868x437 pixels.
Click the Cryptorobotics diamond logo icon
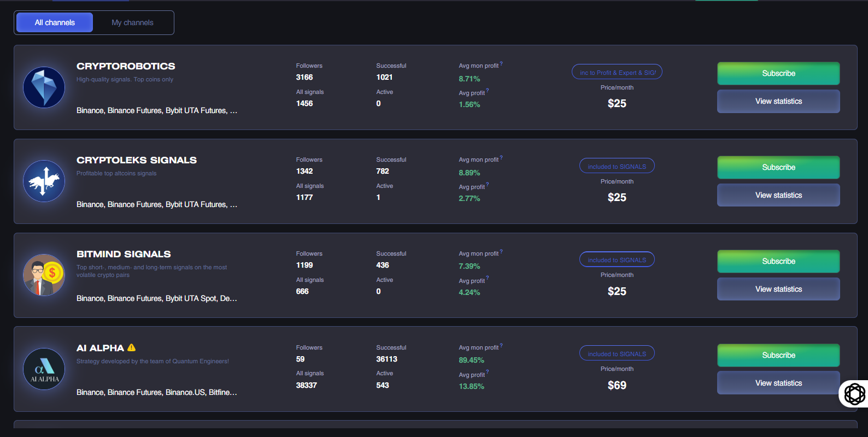pos(44,87)
